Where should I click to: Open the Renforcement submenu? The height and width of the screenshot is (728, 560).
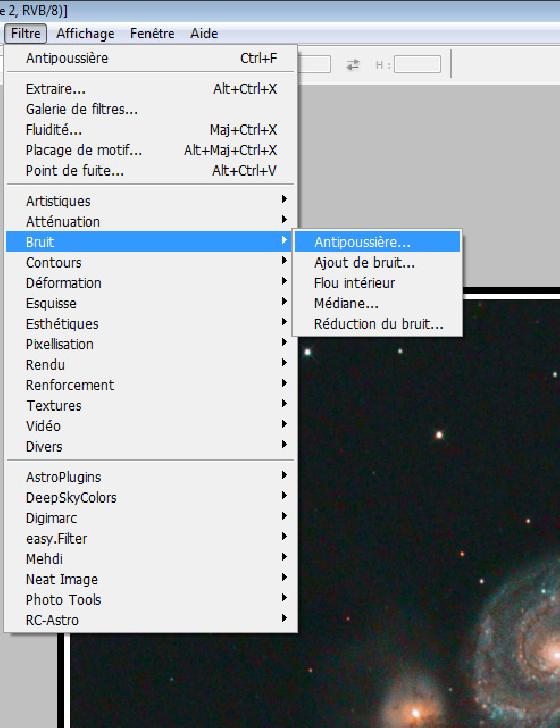pos(151,385)
